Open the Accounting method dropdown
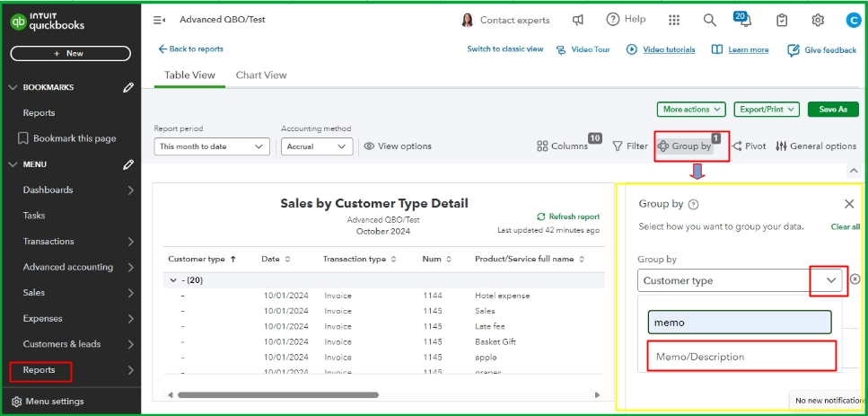 [x=318, y=146]
